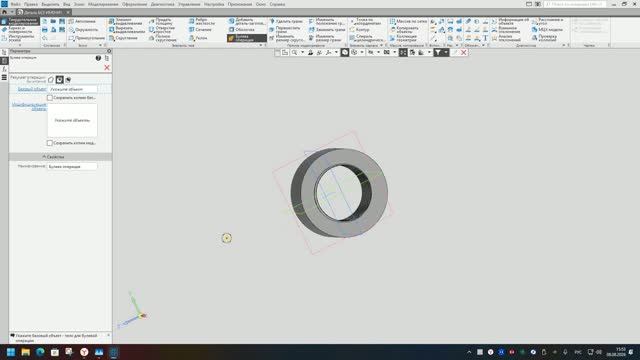Open dropdown beside the home tab icon
The image size is (640, 360).
[12, 12]
